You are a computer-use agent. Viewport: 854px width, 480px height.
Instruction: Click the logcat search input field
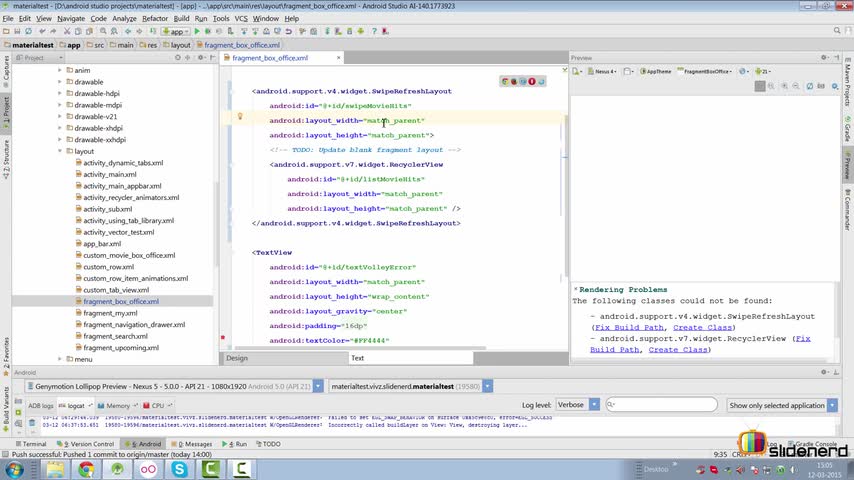coord(662,405)
